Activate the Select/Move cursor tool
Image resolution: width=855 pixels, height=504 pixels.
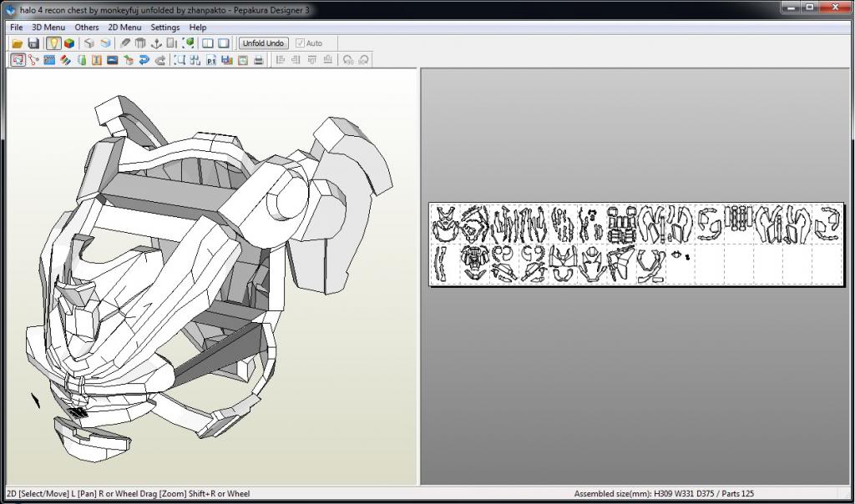[x=18, y=60]
